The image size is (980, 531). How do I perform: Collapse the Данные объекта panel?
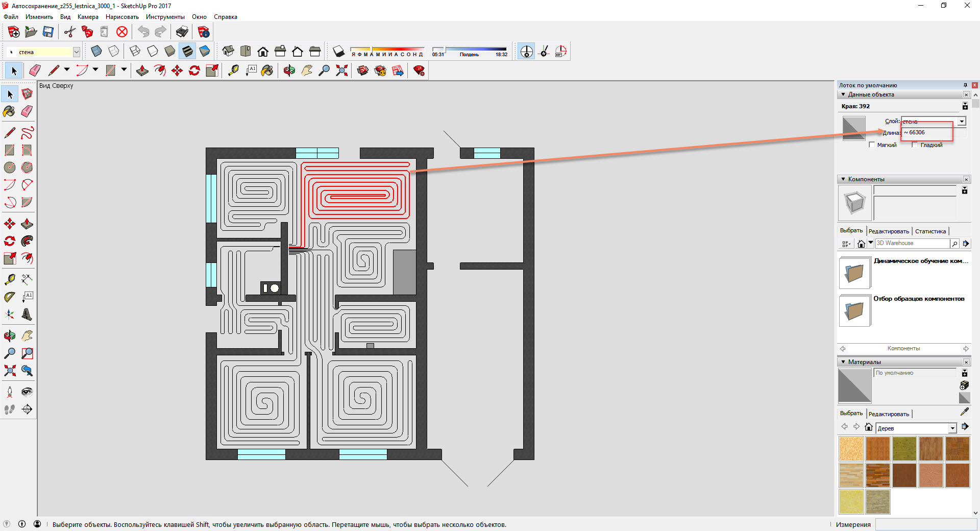click(x=843, y=94)
